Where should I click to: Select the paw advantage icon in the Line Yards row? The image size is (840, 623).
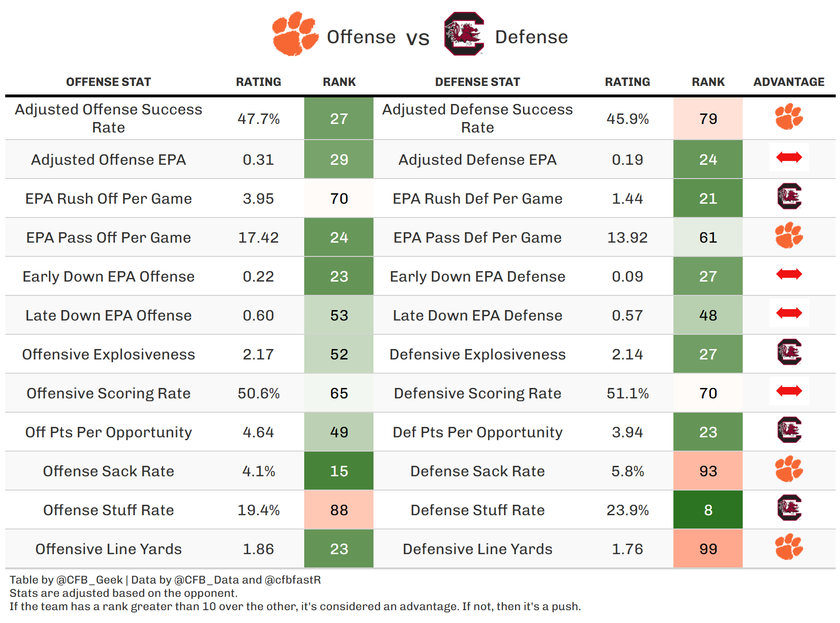[789, 547]
